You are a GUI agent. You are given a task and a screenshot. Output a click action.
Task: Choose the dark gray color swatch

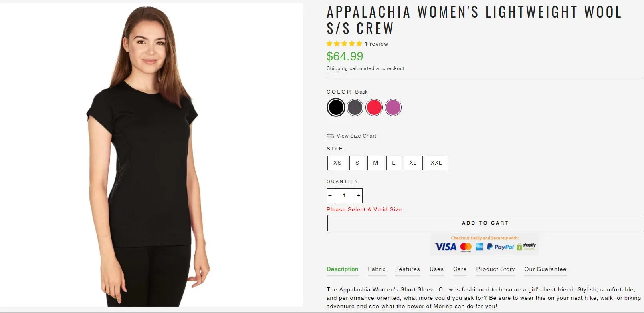click(x=355, y=107)
